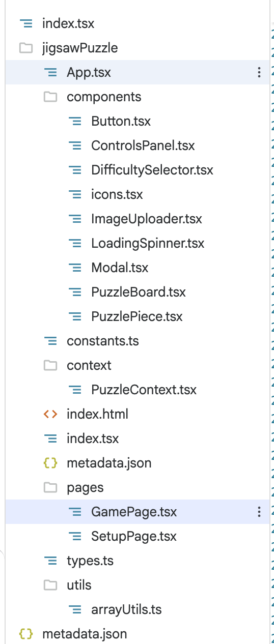Click the bottom root metadata.json braces icon
This screenshot has height=644, width=274.
click(26, 634)
